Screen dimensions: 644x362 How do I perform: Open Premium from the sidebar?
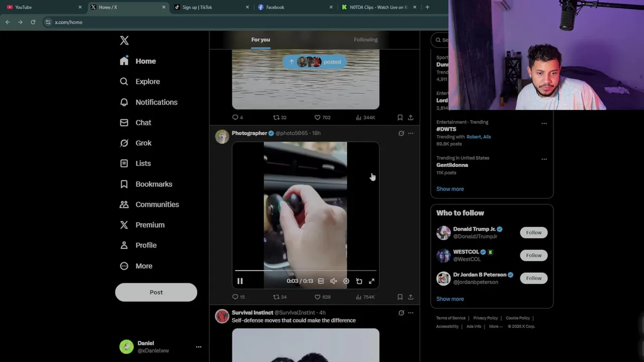(x=142, y=225)
